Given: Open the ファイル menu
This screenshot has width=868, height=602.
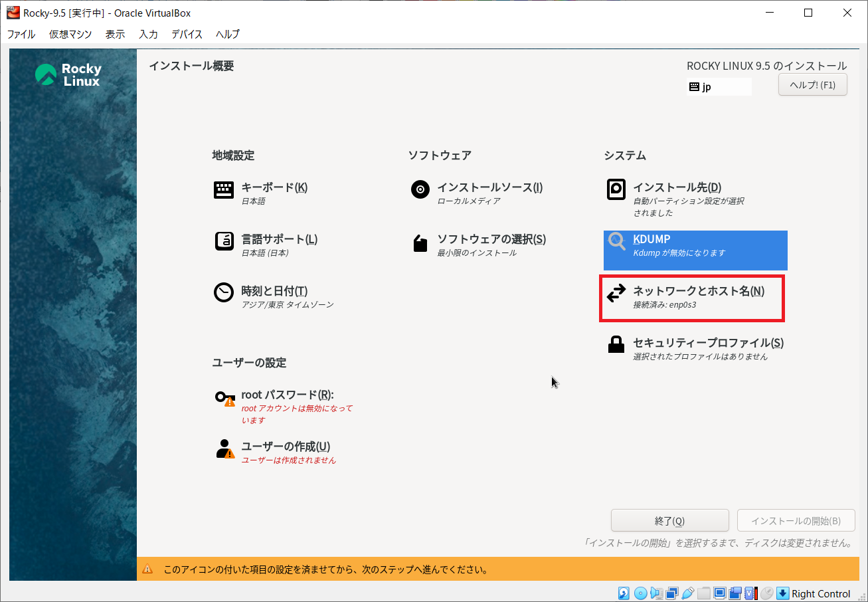Looking at the screenshot, I should 21,34.
